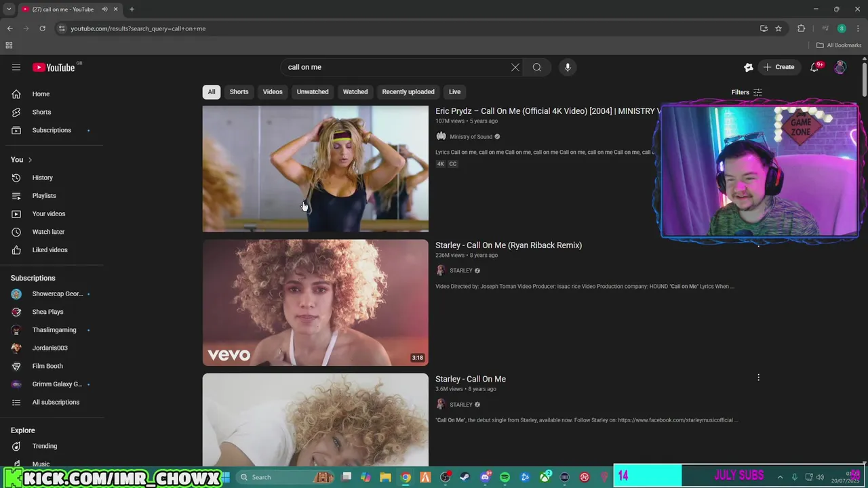868x488 pixels.
Task: Open the YouTube hamburger guide menu
Action: point(16,67)
